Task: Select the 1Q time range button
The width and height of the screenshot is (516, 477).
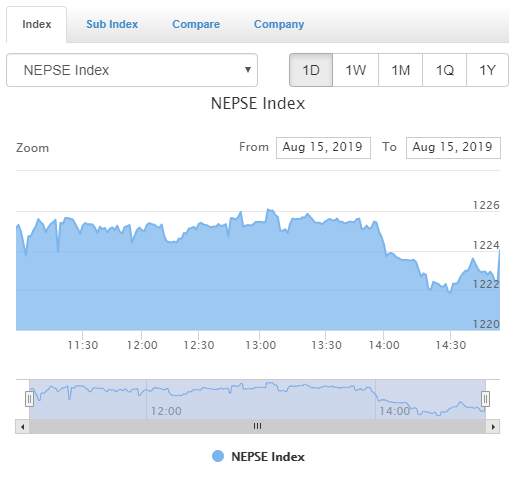Action: (444, 70)
